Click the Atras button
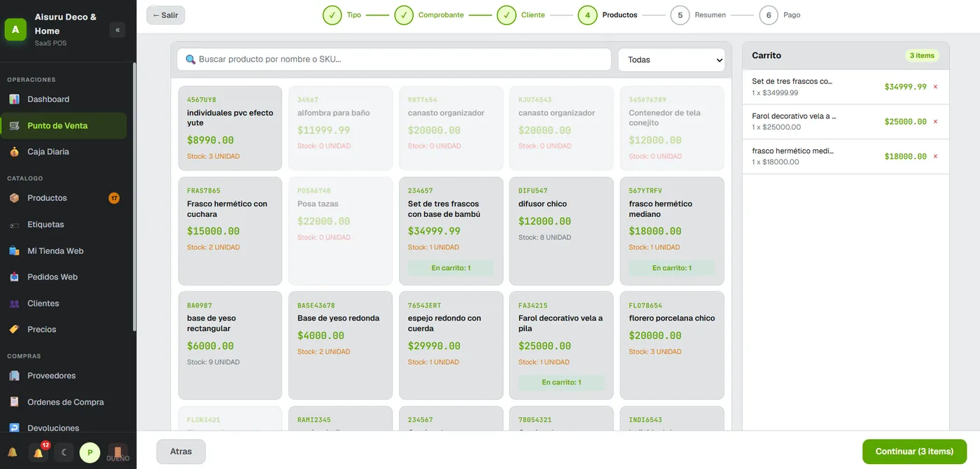Viewport: 980px width, 469px height. point(181,451)
